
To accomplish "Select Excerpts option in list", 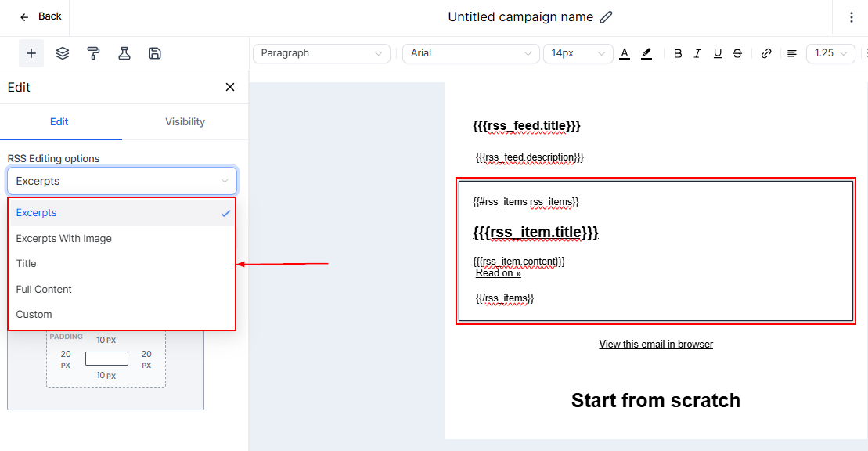I will click(122, 213).
